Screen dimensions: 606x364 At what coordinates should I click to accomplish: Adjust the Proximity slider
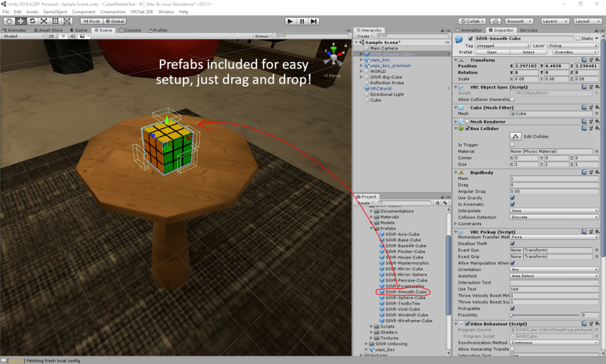[545, 315]
